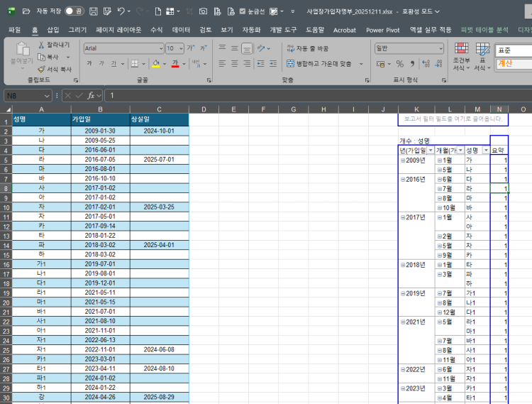Screen dimensions: 532x404
Task: Click the Paste (붙여넣기) button
Action: click(x=23, y=55)
